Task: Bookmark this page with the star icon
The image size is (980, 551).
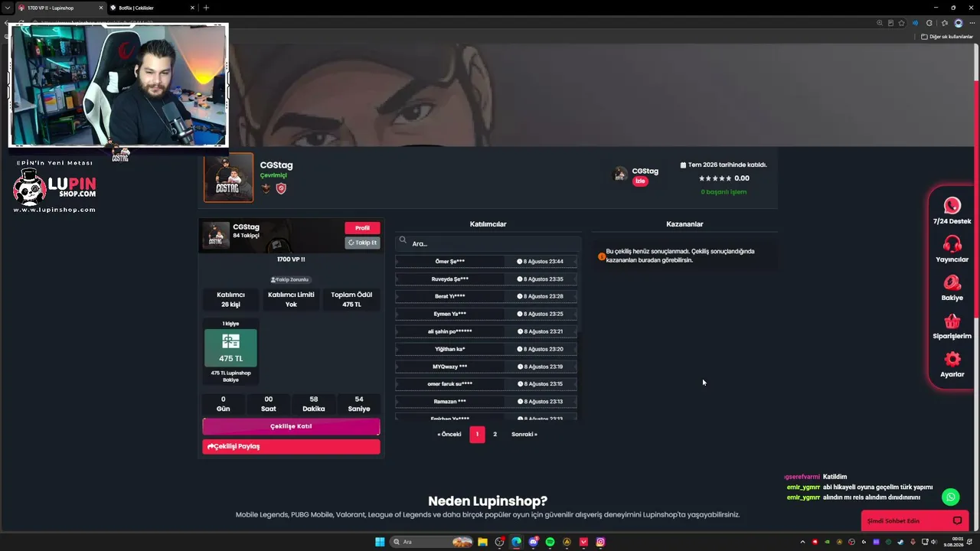Action: (901, 23)
